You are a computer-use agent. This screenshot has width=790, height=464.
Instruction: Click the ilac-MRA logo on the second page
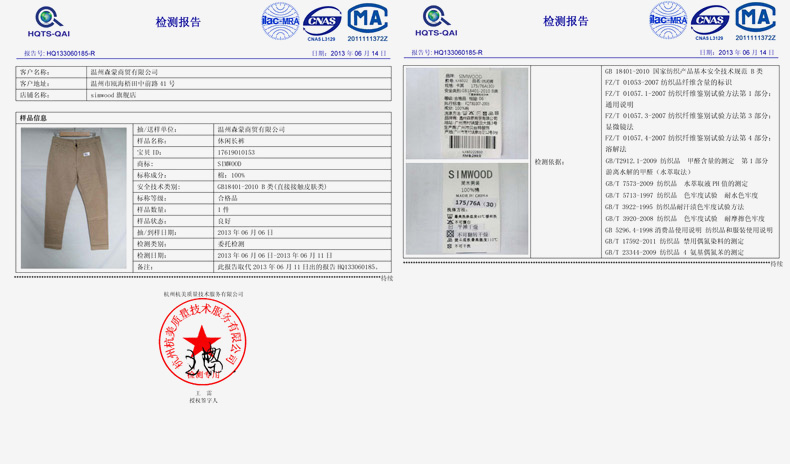pyautogui.click(x=668, y=20)
